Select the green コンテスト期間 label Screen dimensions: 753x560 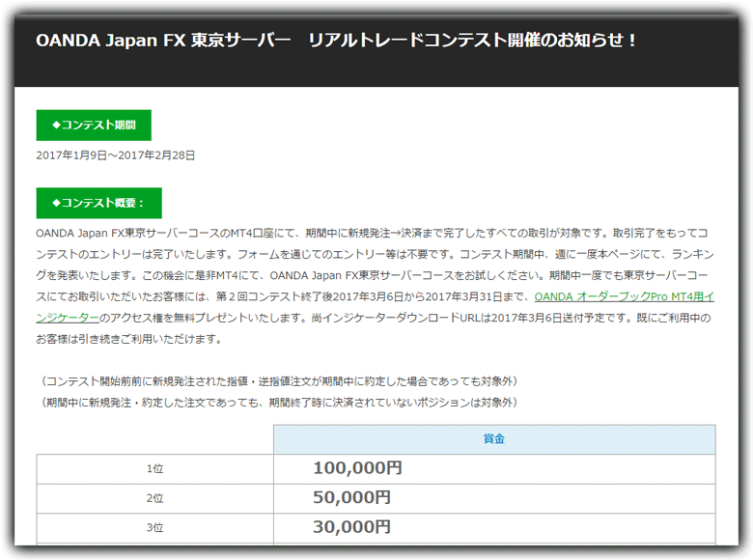click(94, 126)
